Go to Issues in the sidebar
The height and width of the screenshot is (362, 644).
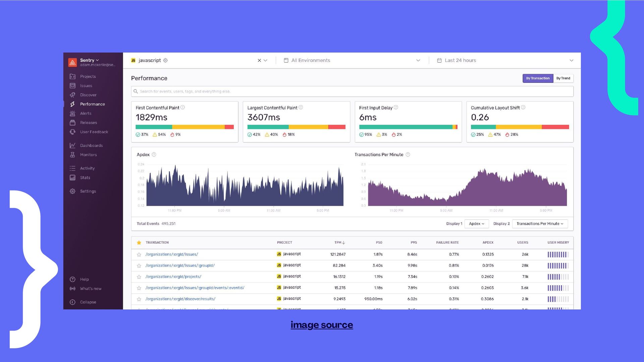tap(86, 86)
